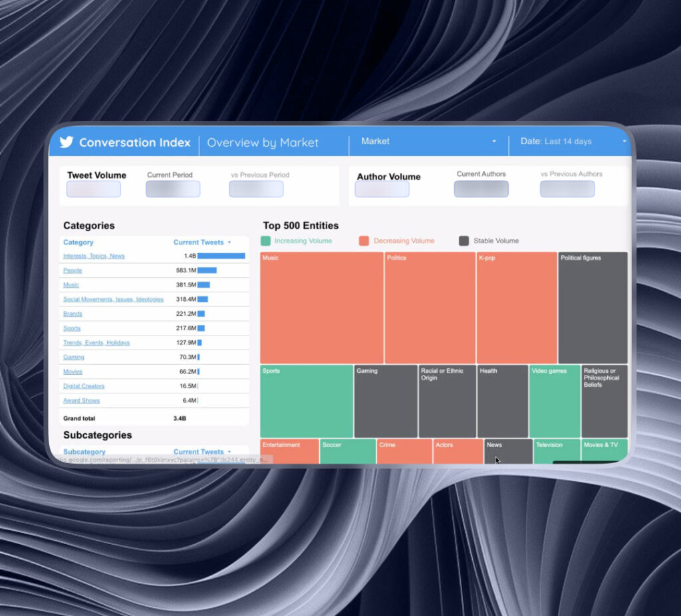This screenshot has height=616, width=681.
Task: Click the Overview by Market heading
Action: click(x=263, y=143)
